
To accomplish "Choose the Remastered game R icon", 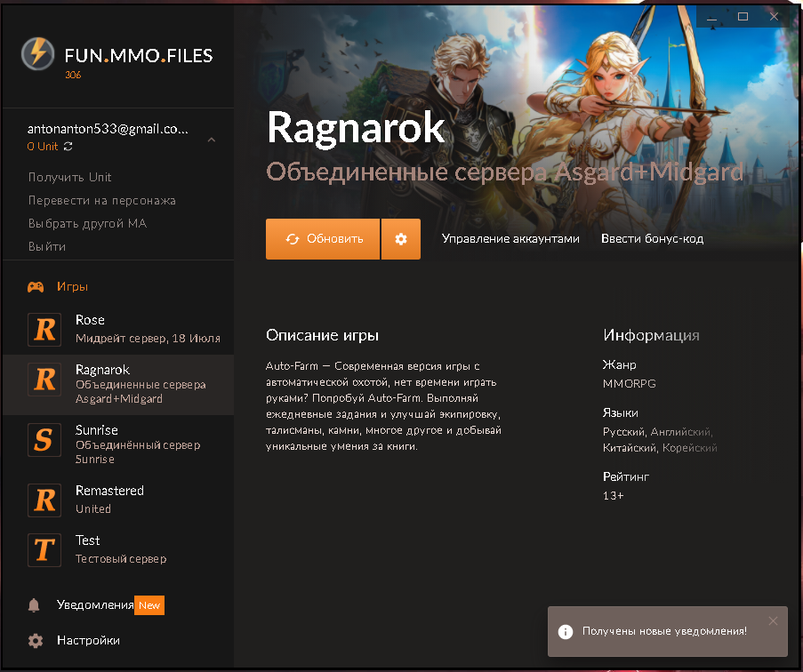I will coord(44,500).
